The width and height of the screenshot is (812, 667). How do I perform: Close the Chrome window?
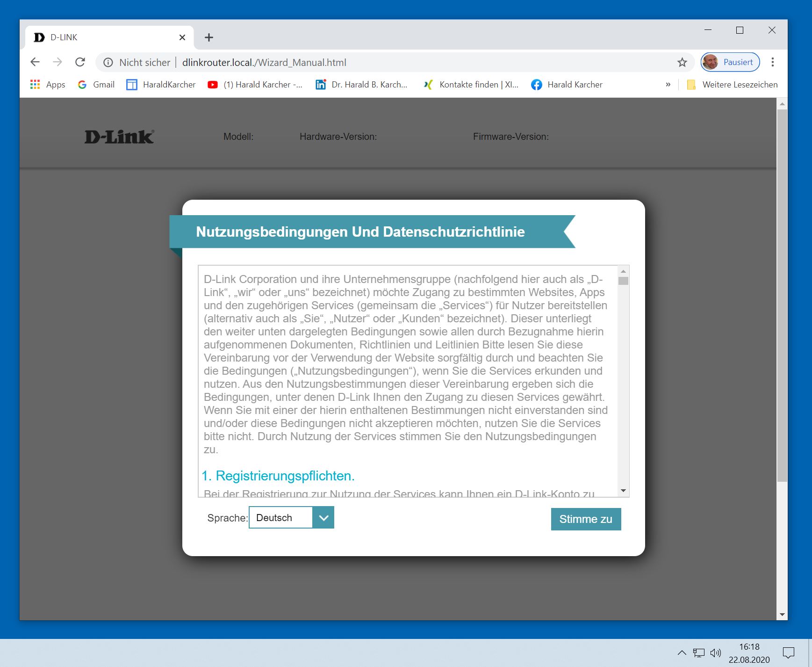pos(772,30)
